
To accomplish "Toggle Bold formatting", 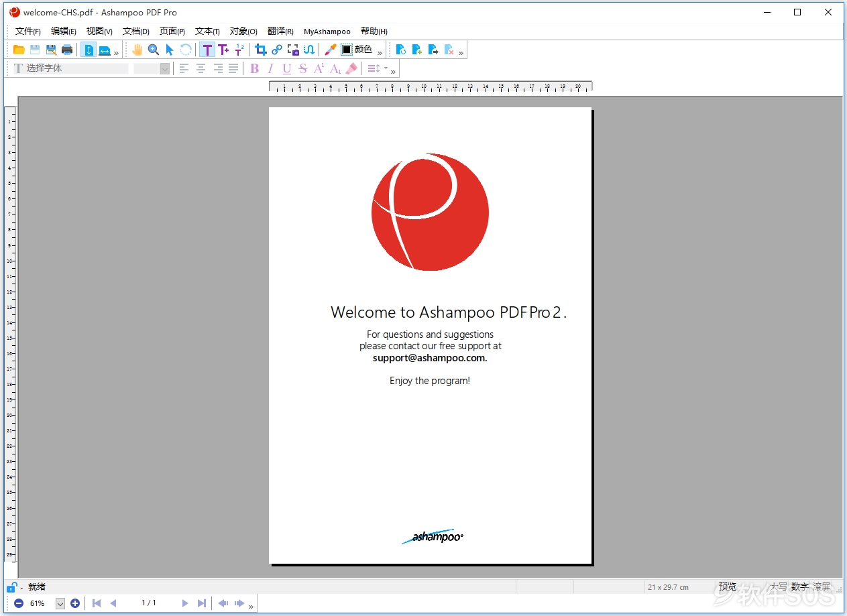I will (254, 68).
